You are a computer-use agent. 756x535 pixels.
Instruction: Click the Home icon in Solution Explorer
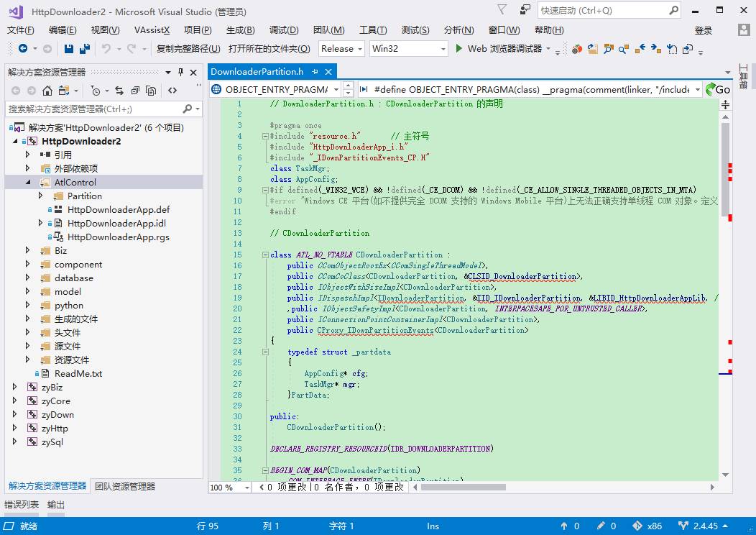(47, 90)
